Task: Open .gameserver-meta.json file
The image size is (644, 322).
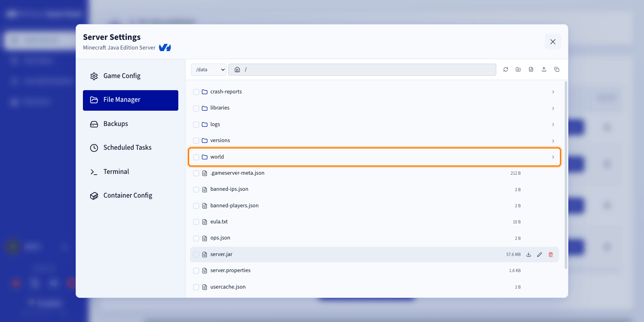Action: click(x=237, y=173)
